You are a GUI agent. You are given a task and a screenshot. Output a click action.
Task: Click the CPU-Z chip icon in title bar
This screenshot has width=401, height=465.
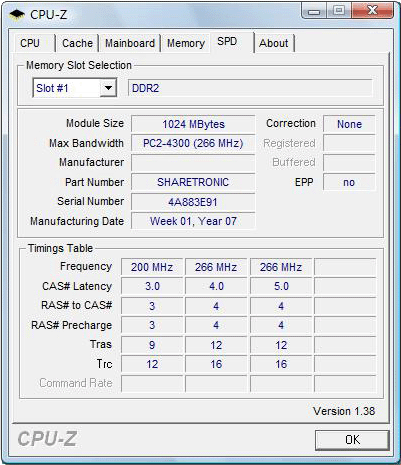coord(17,15)
